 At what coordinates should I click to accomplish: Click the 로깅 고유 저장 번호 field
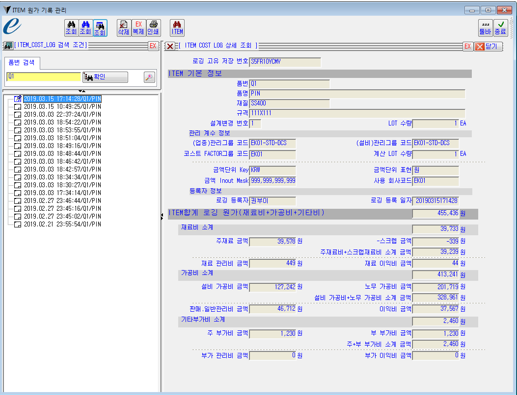click(285, 62)
